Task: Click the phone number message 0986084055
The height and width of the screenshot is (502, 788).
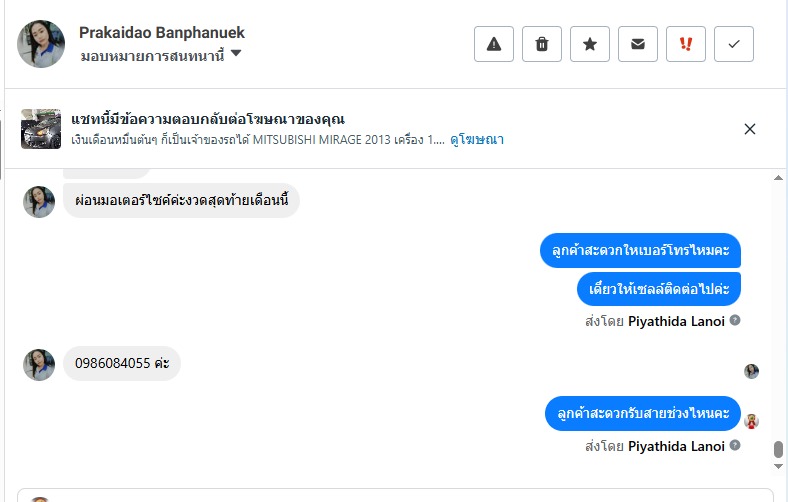Action: (x=122, y=364)
